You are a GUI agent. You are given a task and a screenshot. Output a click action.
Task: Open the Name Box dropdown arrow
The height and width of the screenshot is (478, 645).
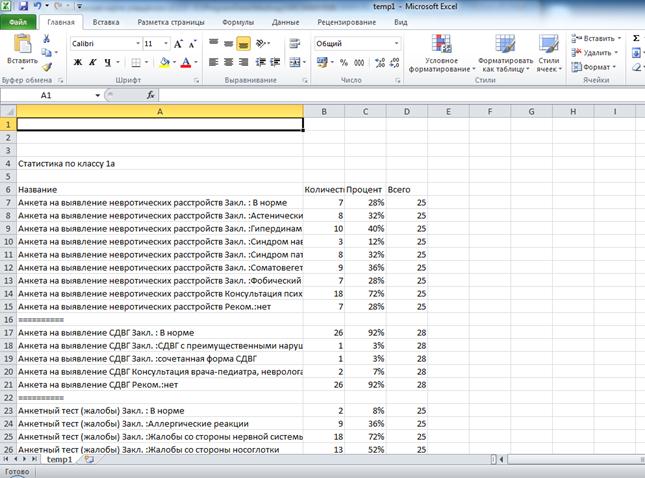(x=97, y=95)
